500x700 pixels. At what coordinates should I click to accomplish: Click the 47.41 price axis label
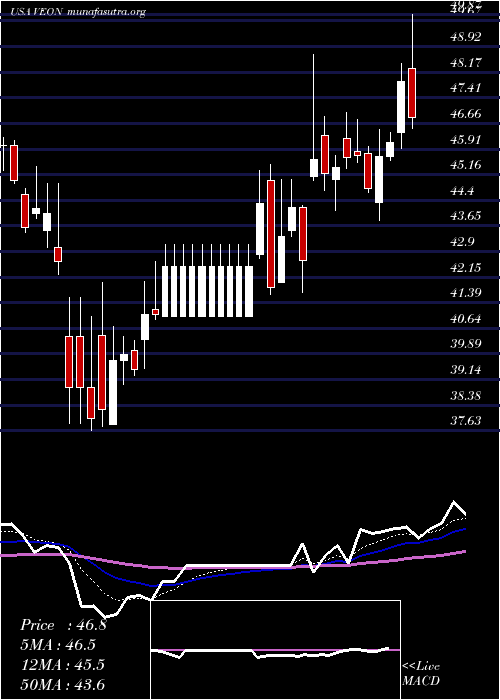(x=466, y=88)
